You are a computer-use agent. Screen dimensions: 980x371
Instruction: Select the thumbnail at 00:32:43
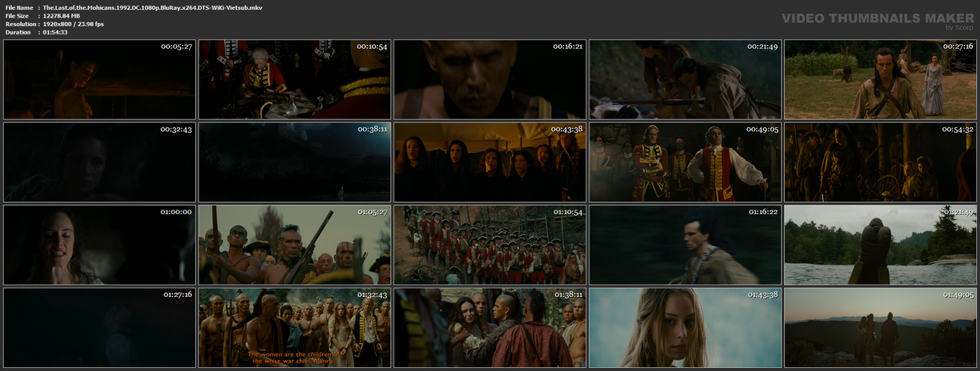pos(100,162)
